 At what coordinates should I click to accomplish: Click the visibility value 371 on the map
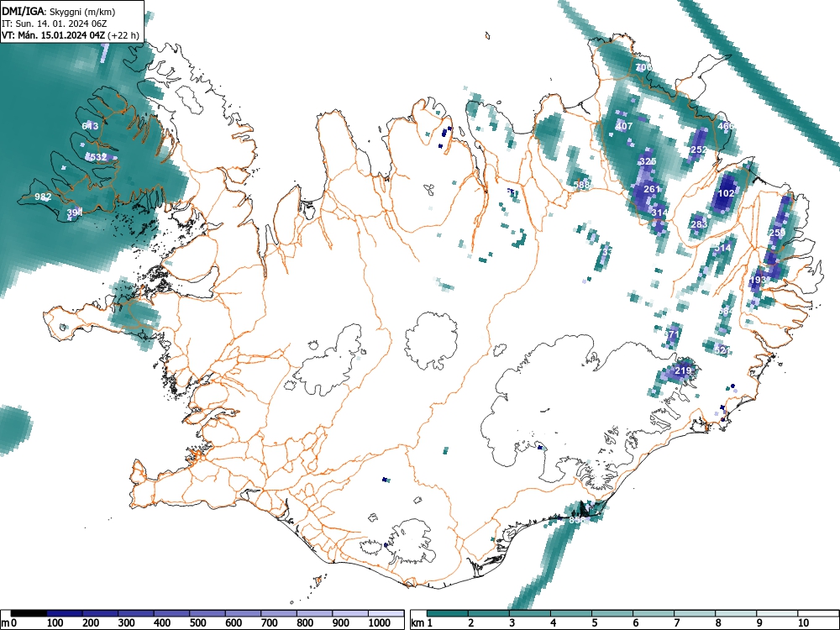pyautogui.click(x=672, y=334)
